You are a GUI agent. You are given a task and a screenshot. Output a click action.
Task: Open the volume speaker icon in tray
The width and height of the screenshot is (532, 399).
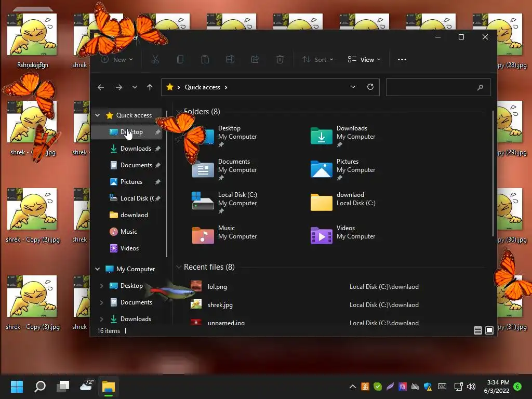click(x=471, y=387)
